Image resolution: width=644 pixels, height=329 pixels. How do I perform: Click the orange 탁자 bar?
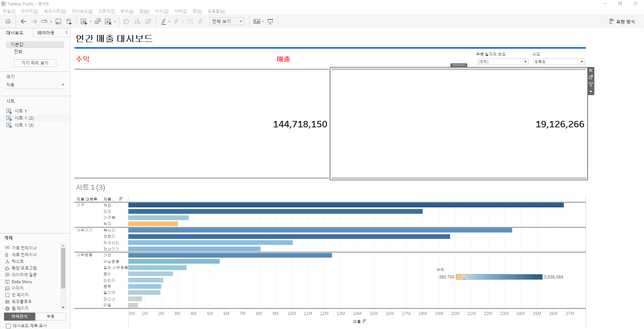tap(153, 224)
